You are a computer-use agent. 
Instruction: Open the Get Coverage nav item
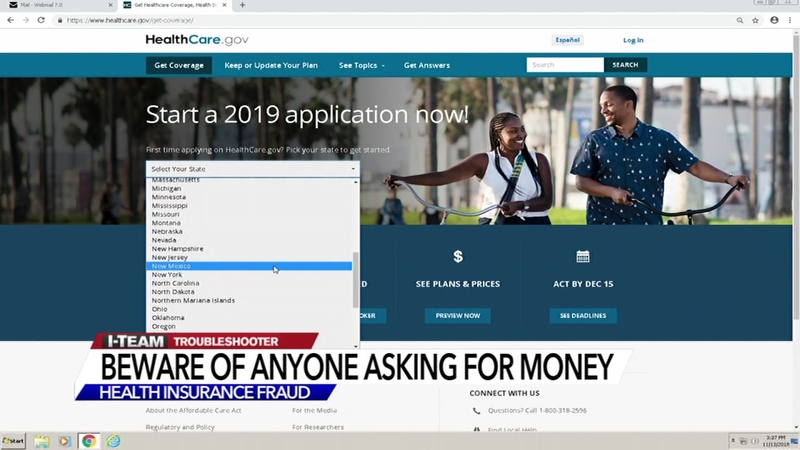click(179, 65)
